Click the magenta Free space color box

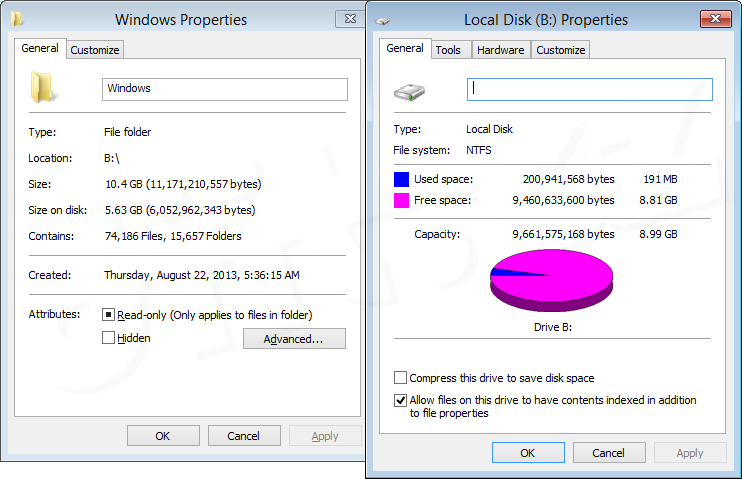[x=401, y=200]
